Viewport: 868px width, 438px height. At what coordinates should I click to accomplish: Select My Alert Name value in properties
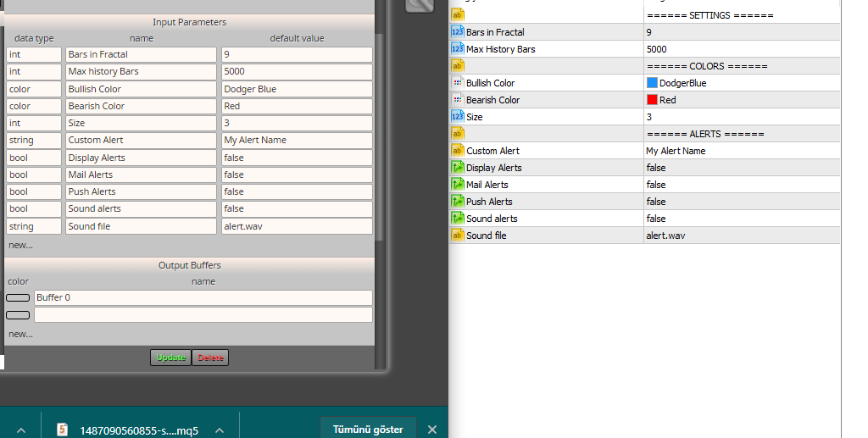coord(742,151)
